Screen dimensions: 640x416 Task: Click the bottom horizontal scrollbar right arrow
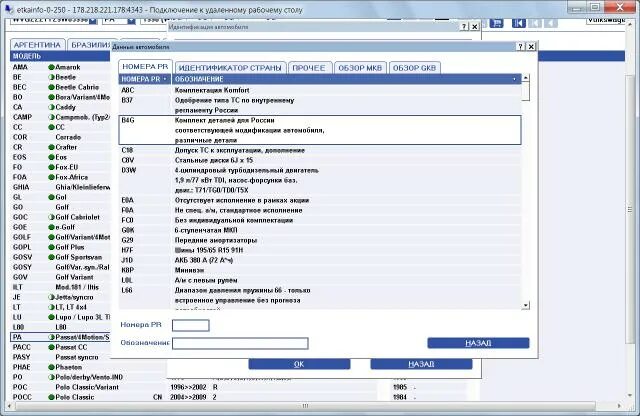click(619, 406)
